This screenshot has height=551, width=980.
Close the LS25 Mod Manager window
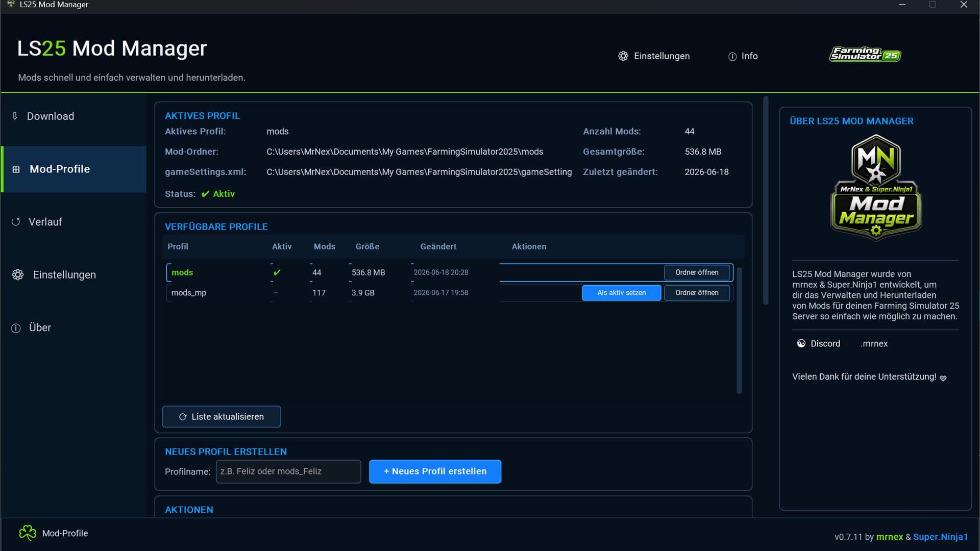(x=964, y=5)
